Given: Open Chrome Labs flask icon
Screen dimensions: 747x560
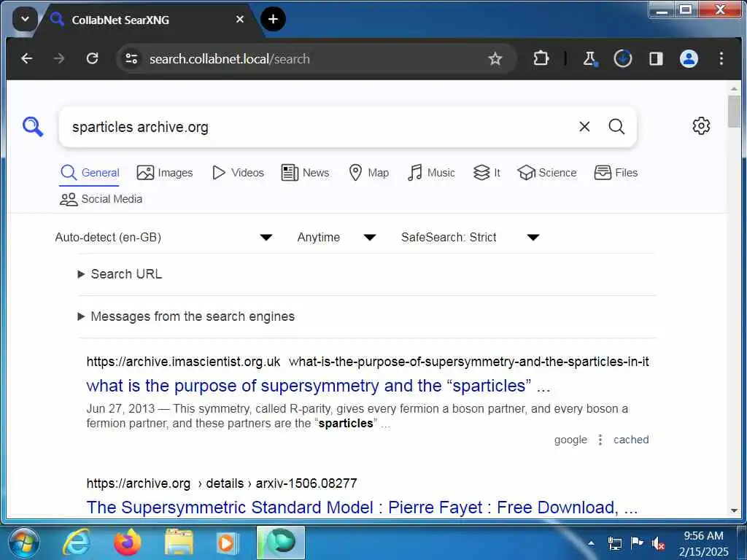Looking at the screenshot, I should [x=589, y=58].
